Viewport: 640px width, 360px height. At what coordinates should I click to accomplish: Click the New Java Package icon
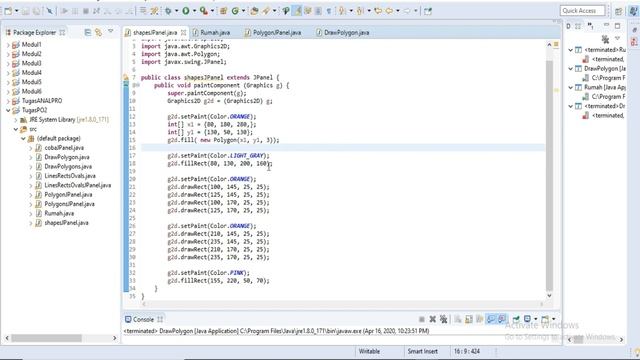coord(223,11)
